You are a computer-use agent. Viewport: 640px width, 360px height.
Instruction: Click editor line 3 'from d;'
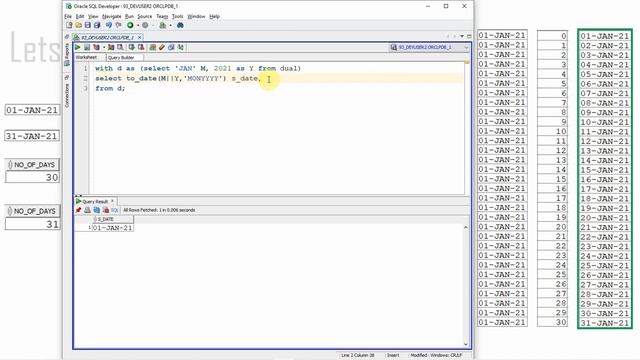[x=110, y=88]
